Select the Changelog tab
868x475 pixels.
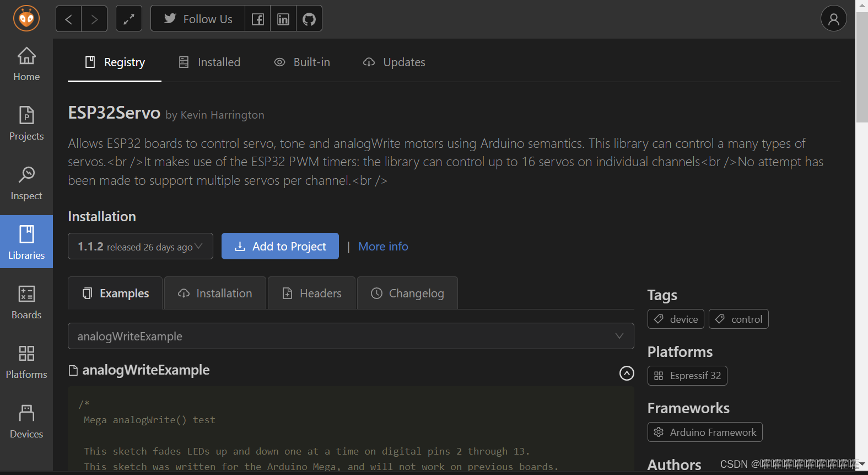click(x=407, y=293)
